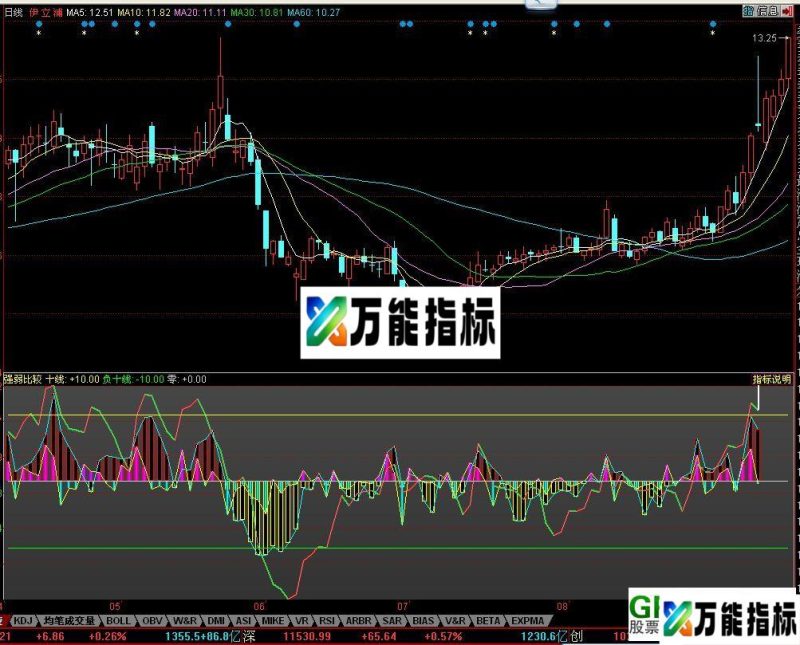Screen dimensions: 800x645
Task: Click the 13.25 high price label
Action: pos(764,38)
